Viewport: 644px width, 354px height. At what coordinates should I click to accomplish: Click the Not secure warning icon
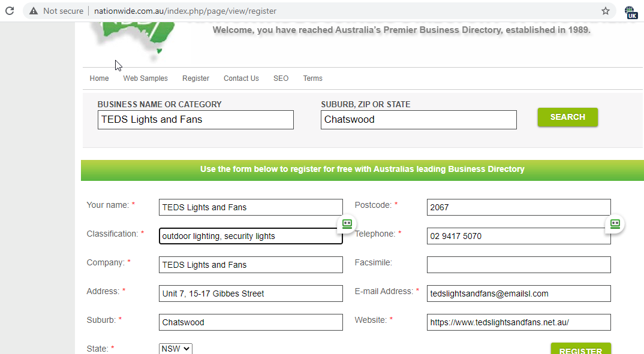[34, 11]
